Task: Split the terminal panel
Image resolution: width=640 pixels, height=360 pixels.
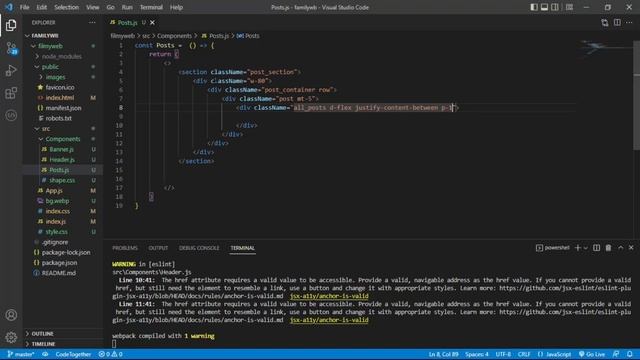Action: pos(596,248)
